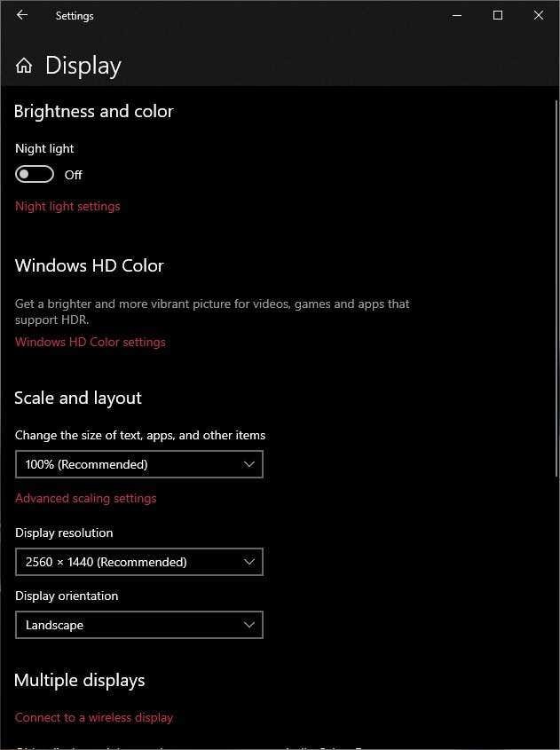Click the Settings title bar label
The image size is (560, 750).
(x=74, y=15)
